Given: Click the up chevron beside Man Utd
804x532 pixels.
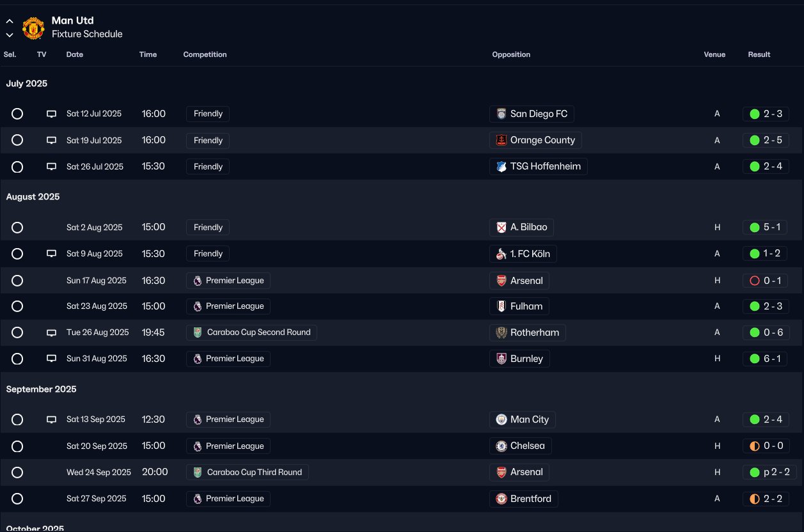Looking at the screenshot, I should (10, 21).
